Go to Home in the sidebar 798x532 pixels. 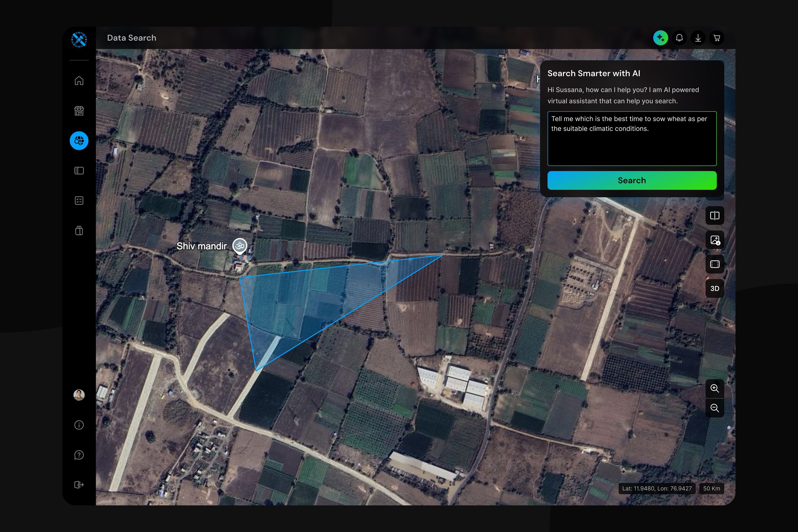pyautogui.click(x=79, y=81)
